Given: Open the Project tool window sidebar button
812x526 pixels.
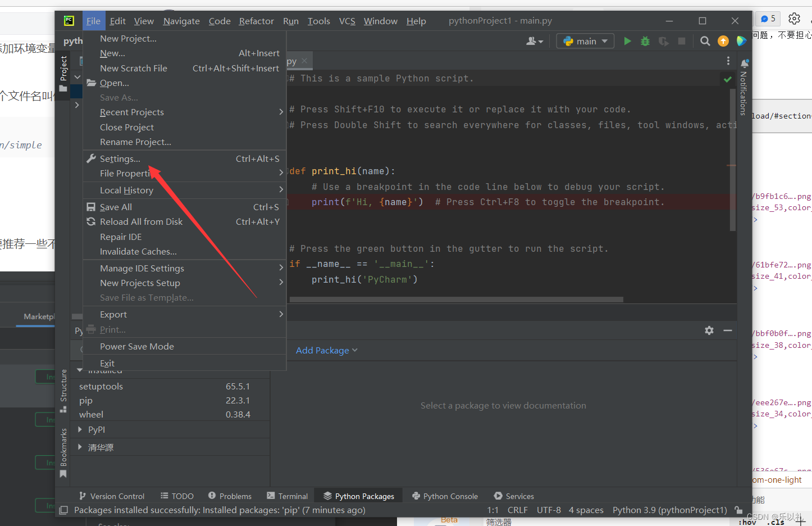Looking at the screenshot, I should (63, 73).
